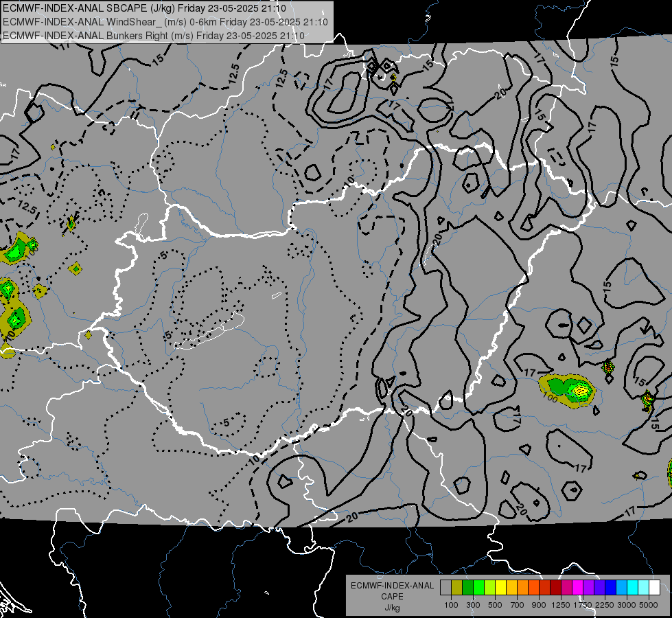The height and width of the screenshot is (618, 672).
Task: Click the white swatch ending the legend
Action: coord(654,588)
